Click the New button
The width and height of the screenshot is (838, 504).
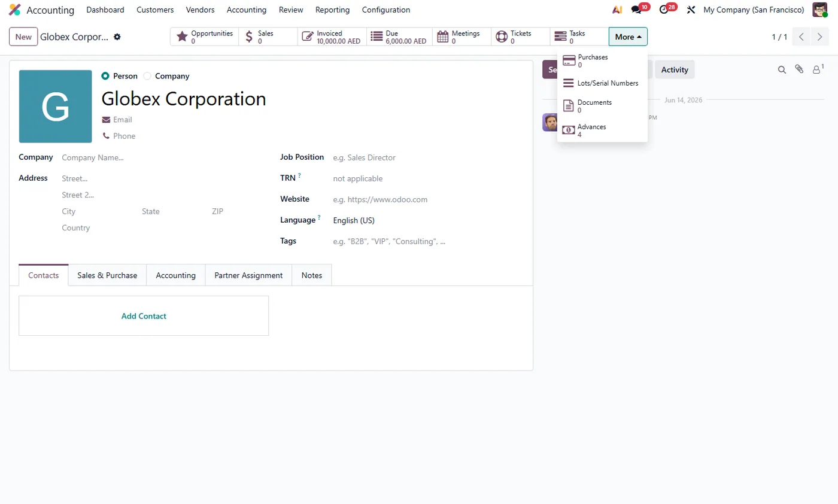pos(23,37)
